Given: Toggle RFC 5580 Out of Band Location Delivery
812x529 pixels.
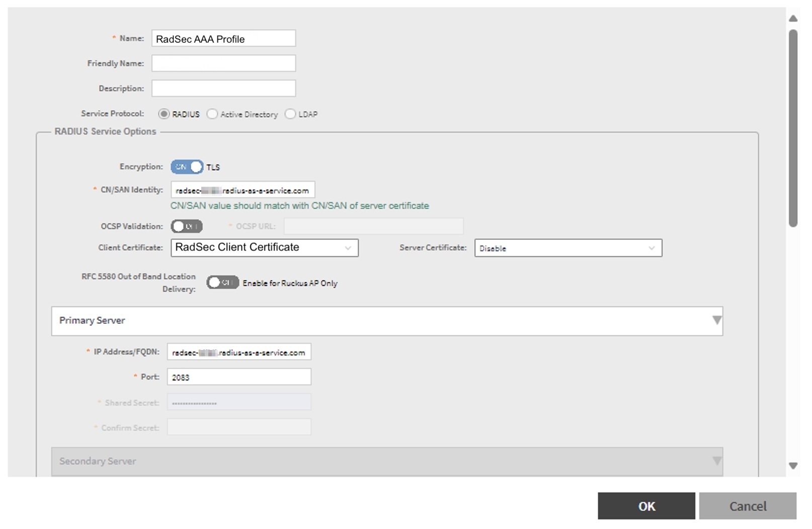Looking at the screenshot, I should (222, 283).
